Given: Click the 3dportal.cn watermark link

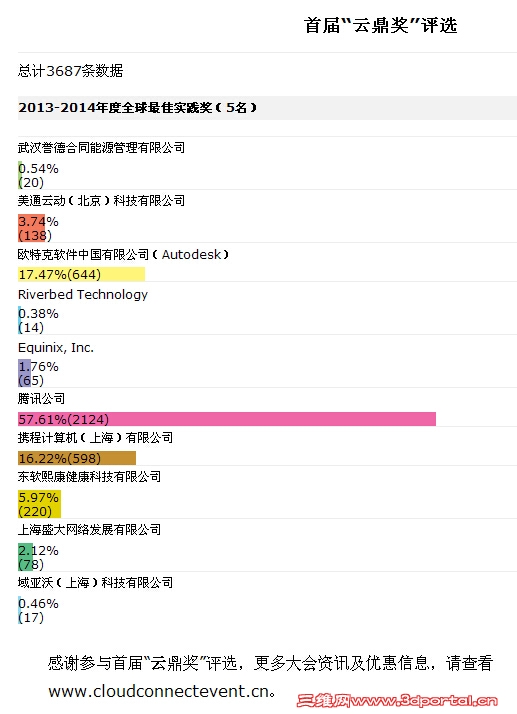Looking at the screenshot, I should click(x=397, y=700).
